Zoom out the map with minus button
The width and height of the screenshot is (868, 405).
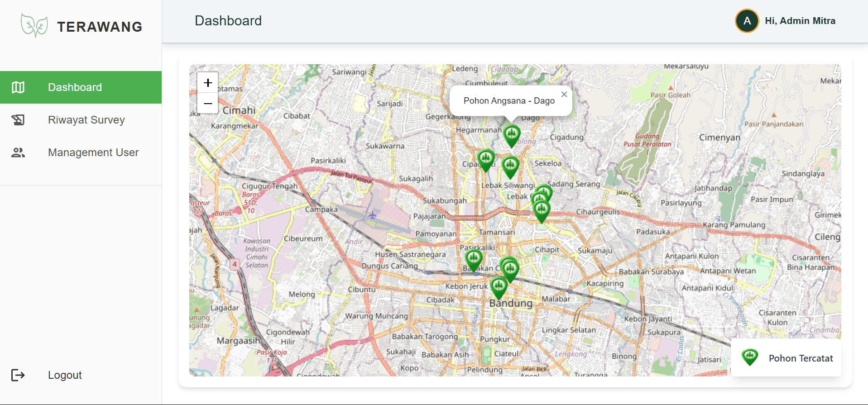tap(208, 103)
